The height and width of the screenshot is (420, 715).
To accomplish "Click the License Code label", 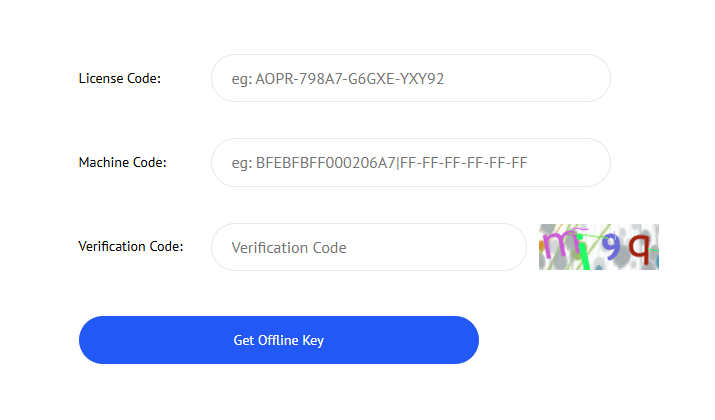I will point(119,78).
